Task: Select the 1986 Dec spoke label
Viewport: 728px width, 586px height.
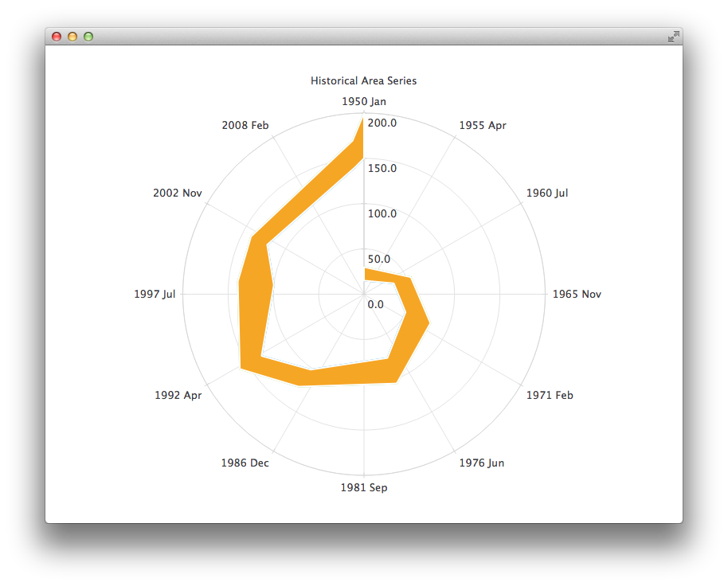Action: tap(245, 463)
